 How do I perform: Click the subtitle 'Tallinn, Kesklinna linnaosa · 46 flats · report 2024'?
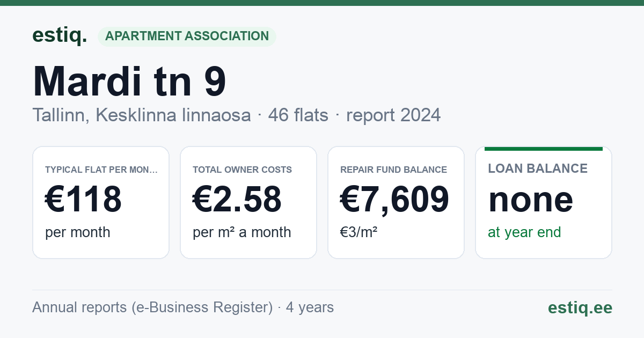(x=236, y=115)
